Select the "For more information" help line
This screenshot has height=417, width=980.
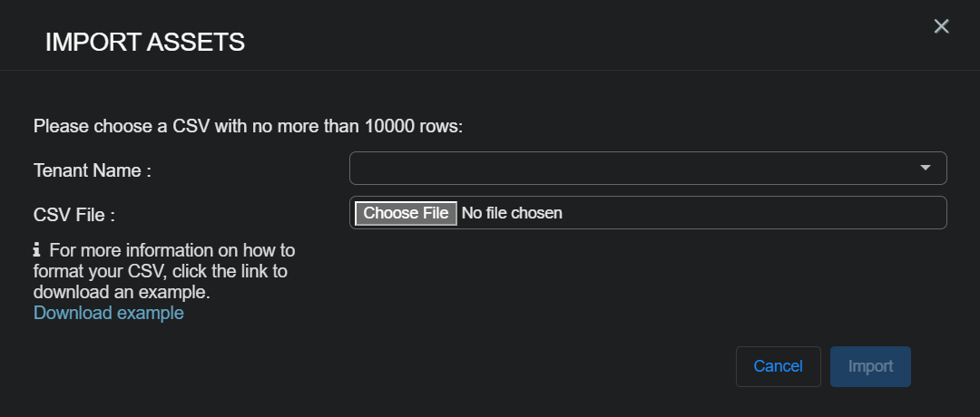pyautogui.click(x=172, y=249)
